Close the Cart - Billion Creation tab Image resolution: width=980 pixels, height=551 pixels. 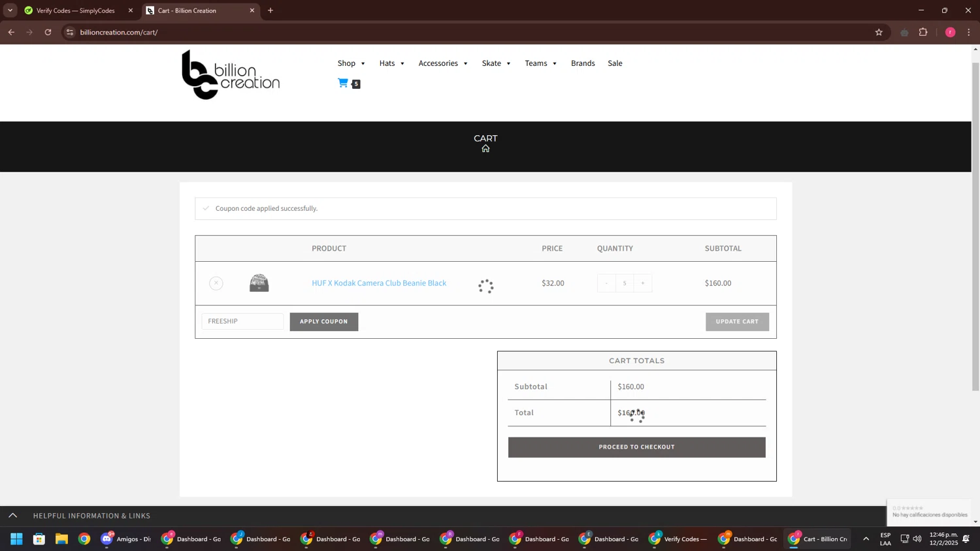click(x=252, y=10)
